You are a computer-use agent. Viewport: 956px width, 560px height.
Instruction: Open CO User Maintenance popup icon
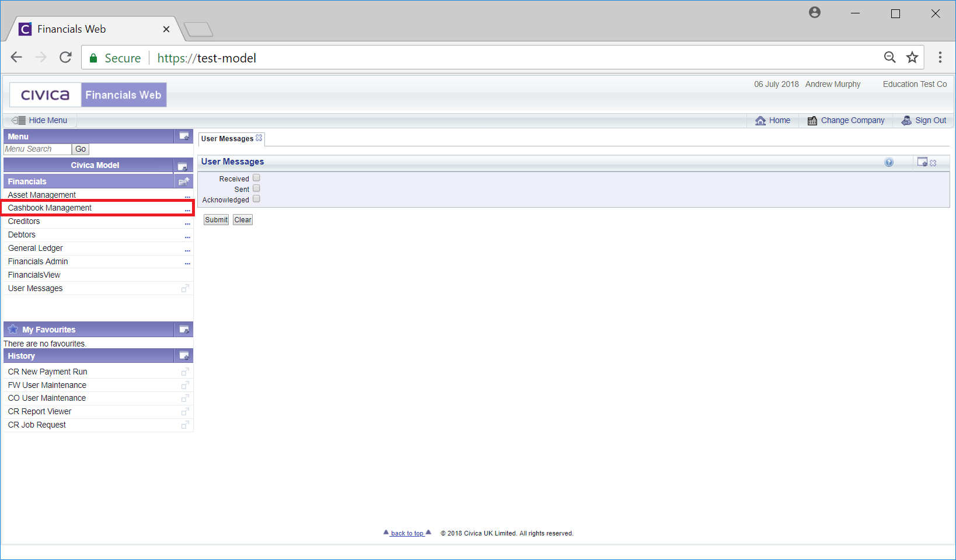tap(185, 398)
